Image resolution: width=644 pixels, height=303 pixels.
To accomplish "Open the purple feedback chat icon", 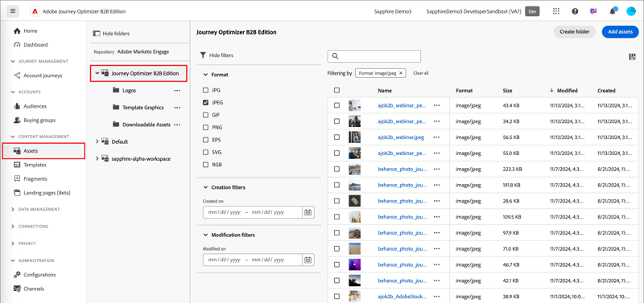I will point(593,11).
